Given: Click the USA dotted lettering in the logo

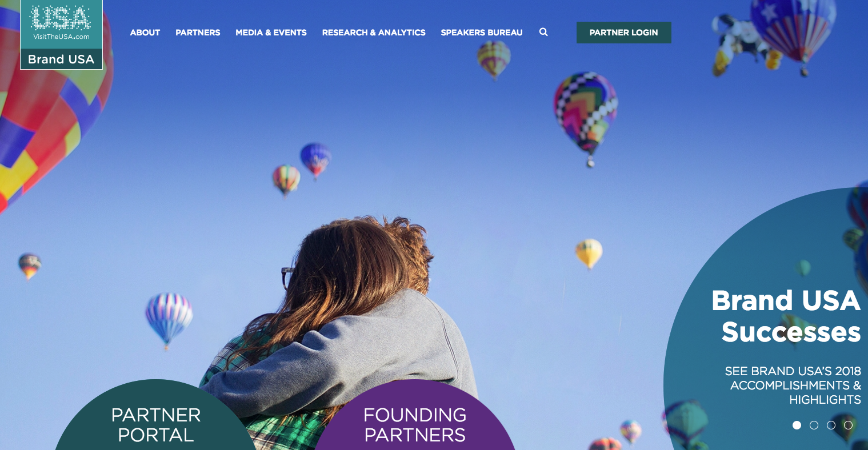Looking at the screenshot, I should 61,18.
